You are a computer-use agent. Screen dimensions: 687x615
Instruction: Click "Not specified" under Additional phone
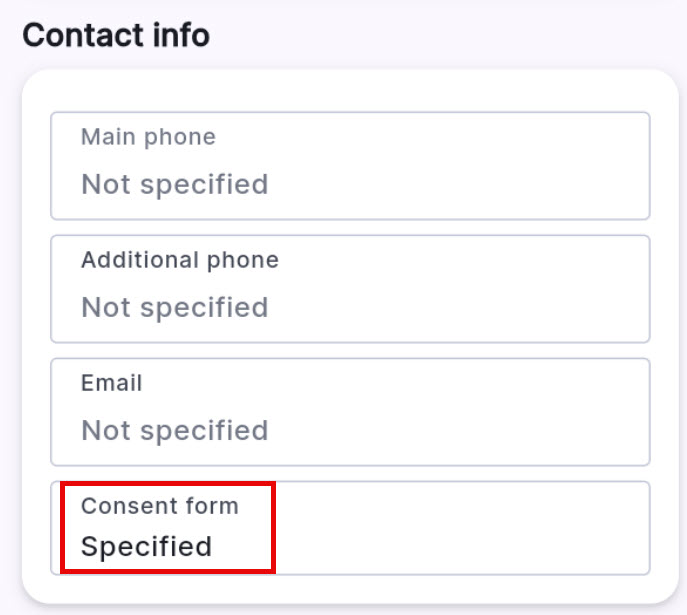click(x=175, y=307)
